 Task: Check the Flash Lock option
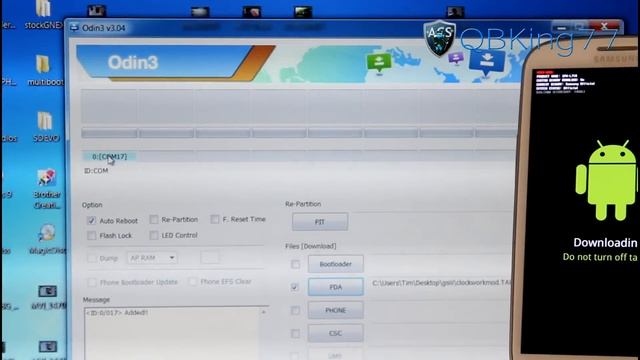pos(91,236)
